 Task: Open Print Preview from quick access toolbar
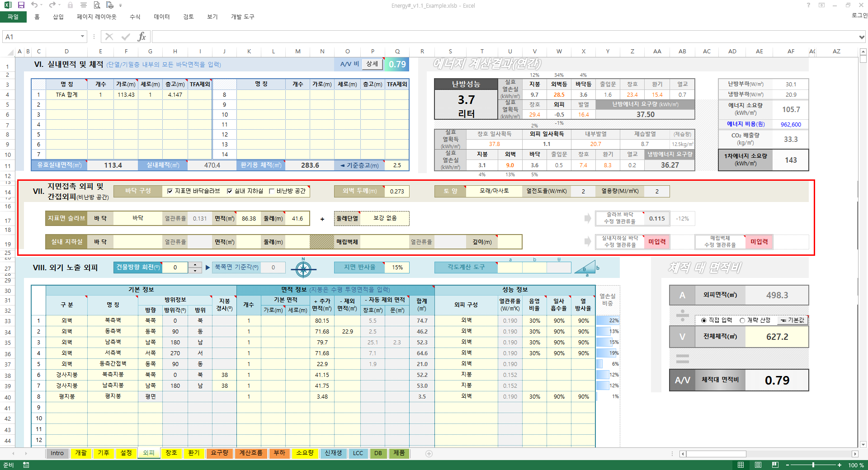[97, 5]
